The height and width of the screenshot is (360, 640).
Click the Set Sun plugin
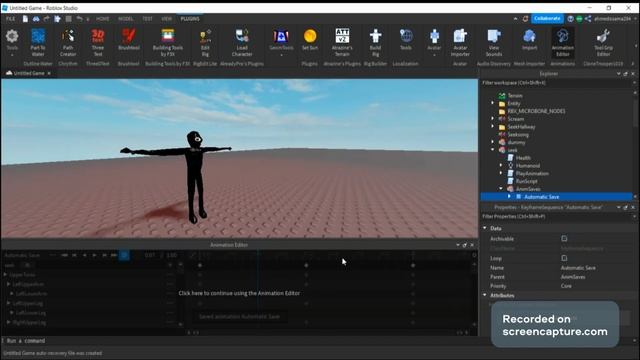[x=310, y=40]
